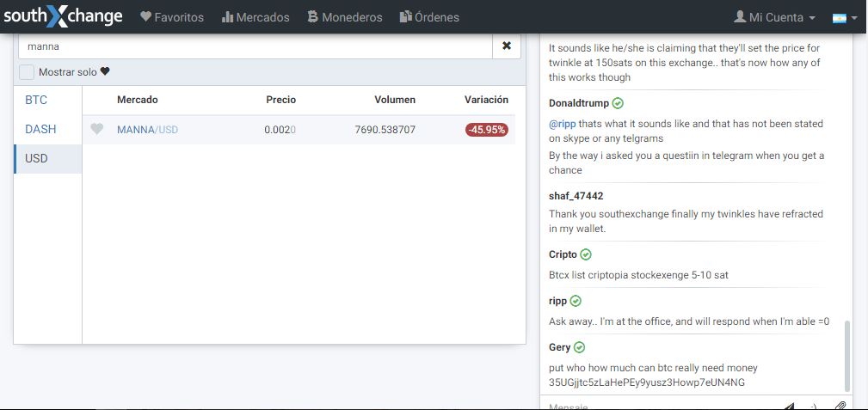
Task: Click the market search field containing manna
Action: click(x=255, y=46)
